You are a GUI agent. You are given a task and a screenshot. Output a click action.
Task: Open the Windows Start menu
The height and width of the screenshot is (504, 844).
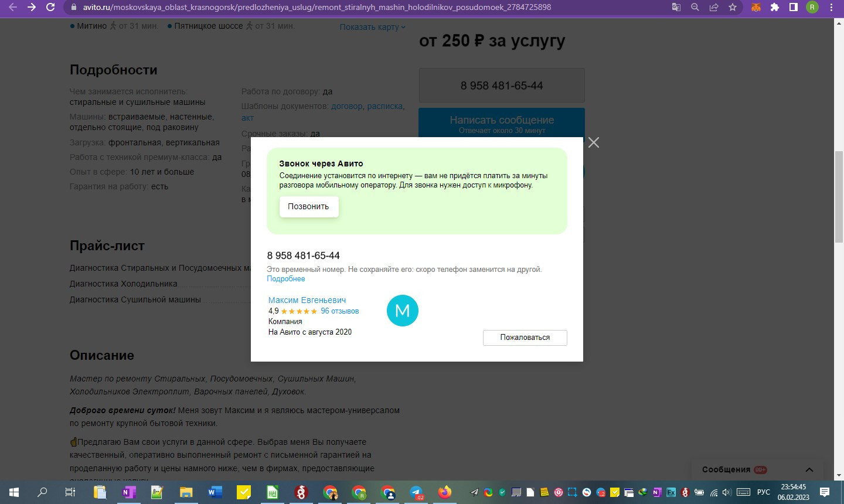[13, 492]
